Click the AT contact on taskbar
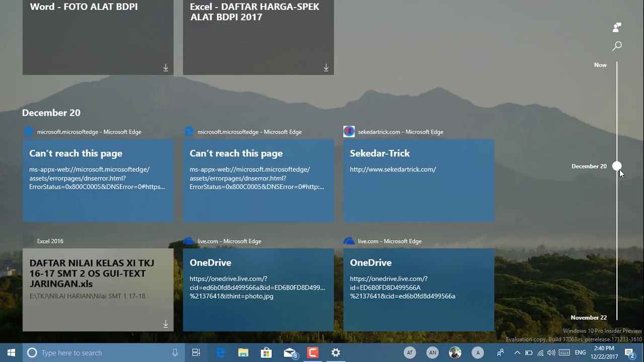644x362 pixels. pyautogui.click(x=410, y=353)
